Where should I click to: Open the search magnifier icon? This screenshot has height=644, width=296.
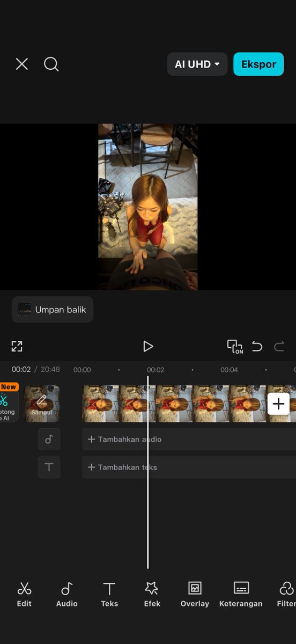51,64
